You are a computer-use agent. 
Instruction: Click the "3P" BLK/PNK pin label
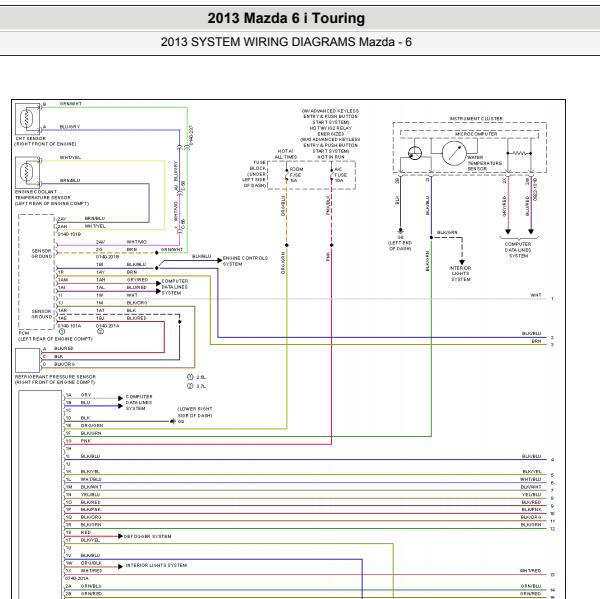pos(68,509)
